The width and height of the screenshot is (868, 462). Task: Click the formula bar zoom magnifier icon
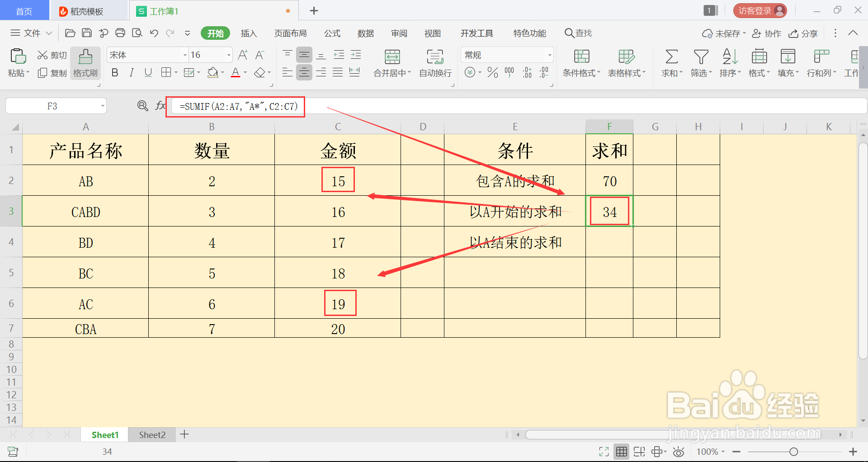(x=143, y=106)
